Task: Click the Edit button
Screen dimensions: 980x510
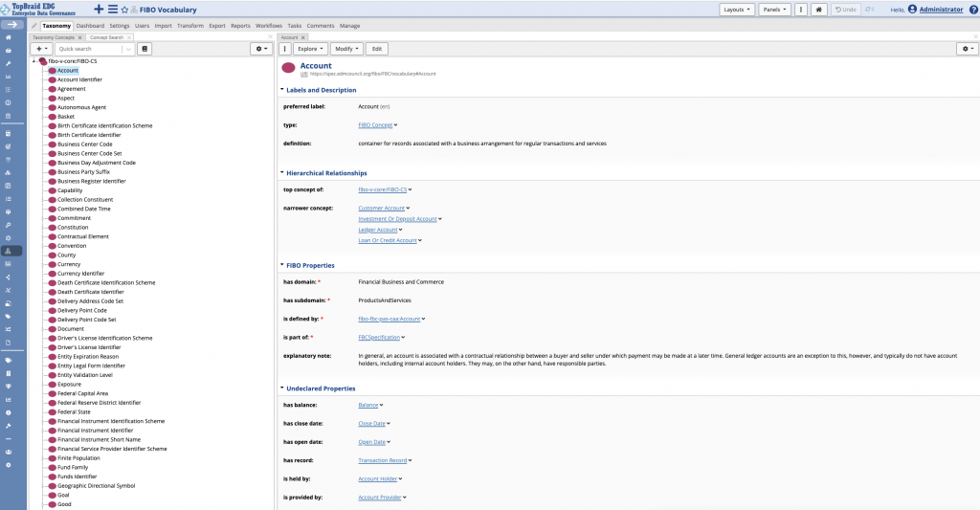Action: tap(377, 49)
